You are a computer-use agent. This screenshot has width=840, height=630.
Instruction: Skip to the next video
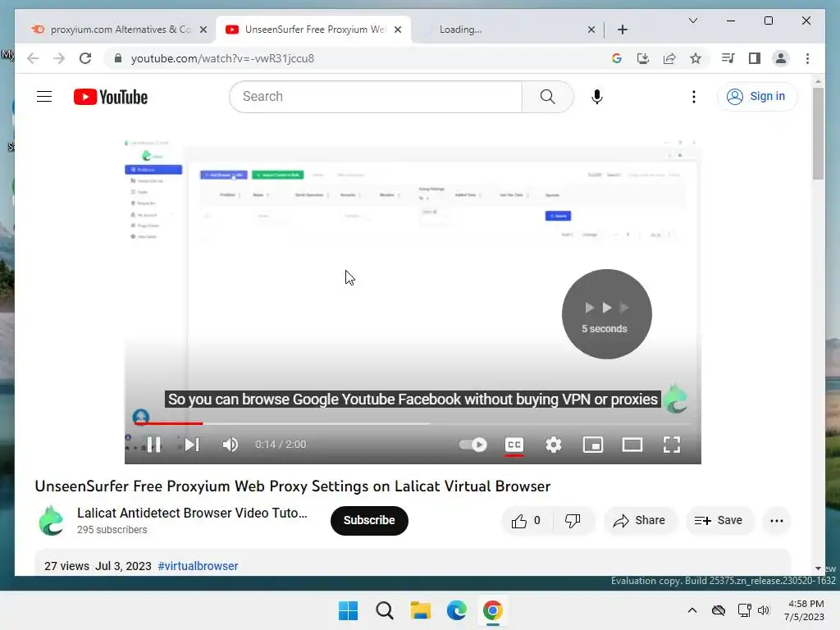click(x=192, y=445)
